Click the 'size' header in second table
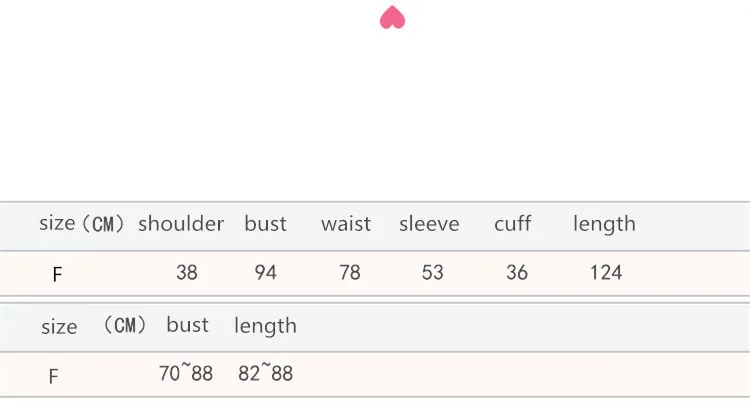Image resolution: width=750 pixels, height=408 pixels. coord(59,327)
